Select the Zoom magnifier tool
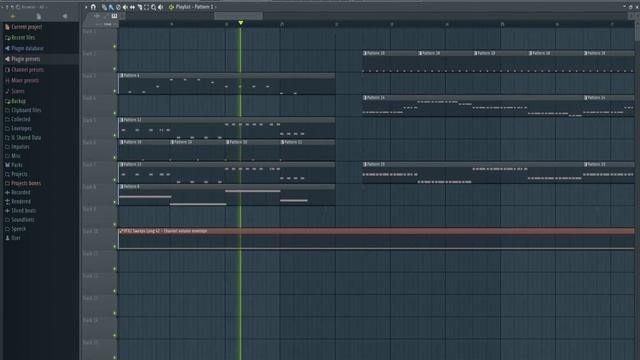The image size is (640, 360). (153, 7)
